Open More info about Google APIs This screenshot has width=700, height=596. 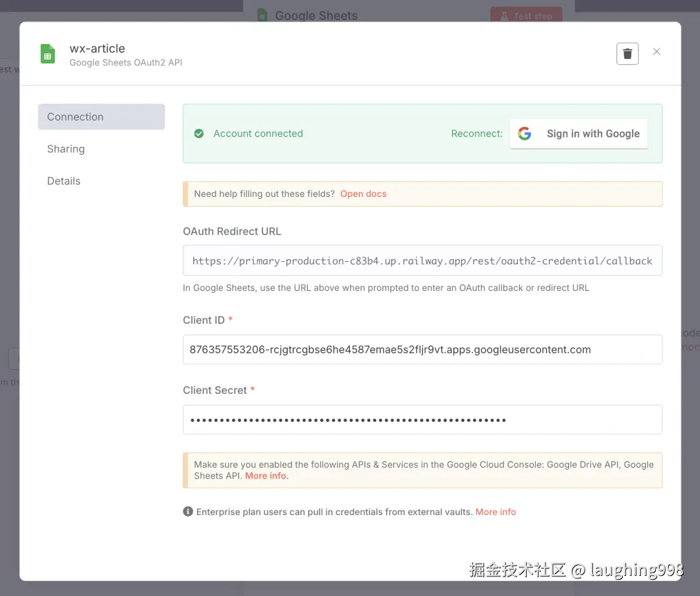[266, 476]
